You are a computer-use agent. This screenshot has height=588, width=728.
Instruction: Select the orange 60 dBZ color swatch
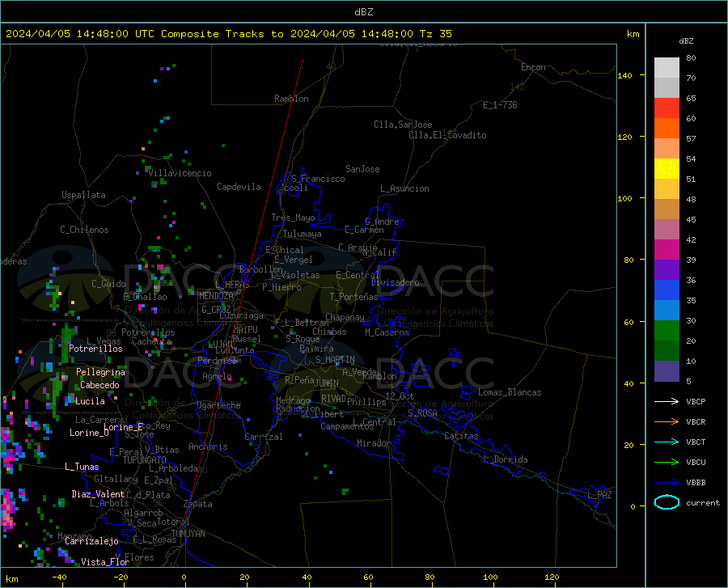(x=667, y=129)
